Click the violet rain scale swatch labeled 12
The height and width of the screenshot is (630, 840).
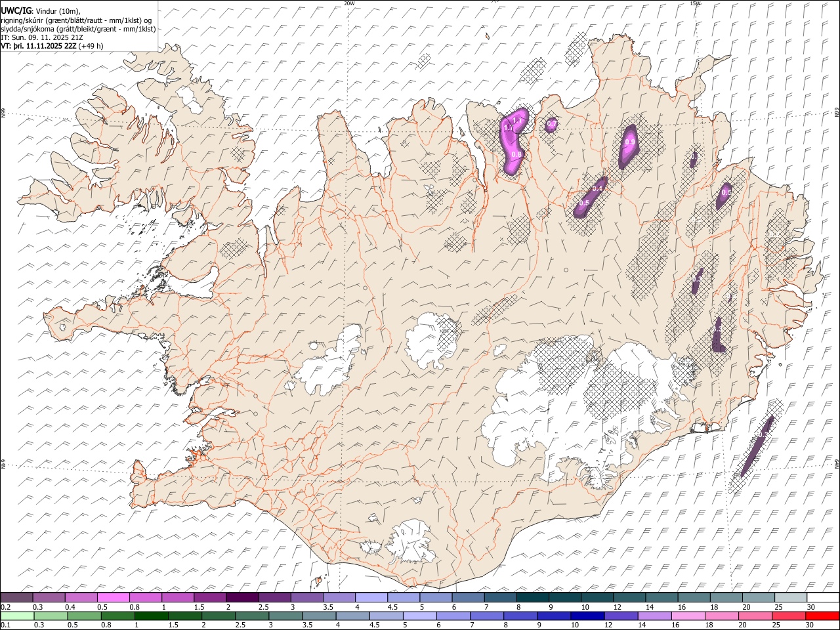pyautogui.click(x=619, y=616)
